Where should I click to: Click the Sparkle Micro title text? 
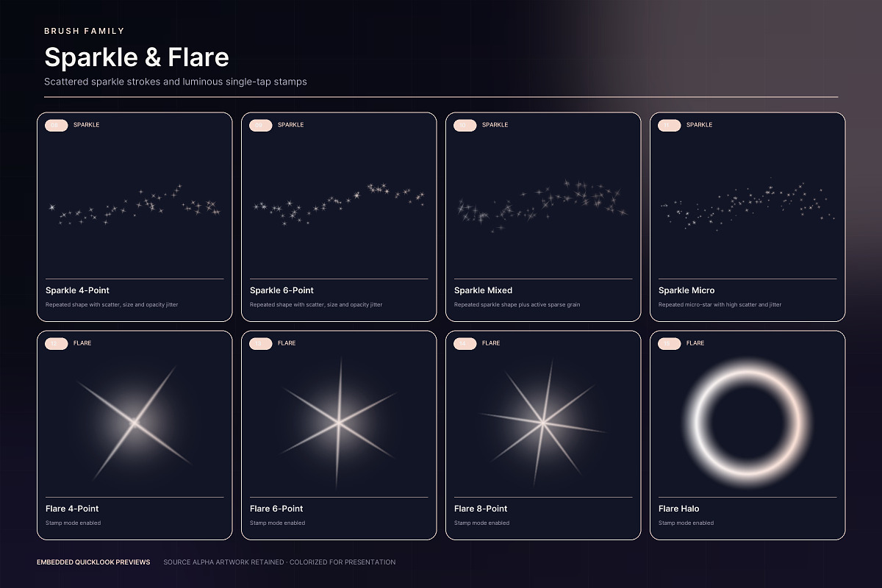click(x=686, y=290)
